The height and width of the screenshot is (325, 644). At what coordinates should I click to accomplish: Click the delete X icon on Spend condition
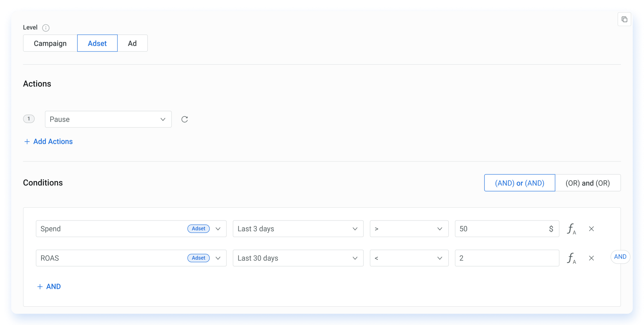tap(591, 229)
